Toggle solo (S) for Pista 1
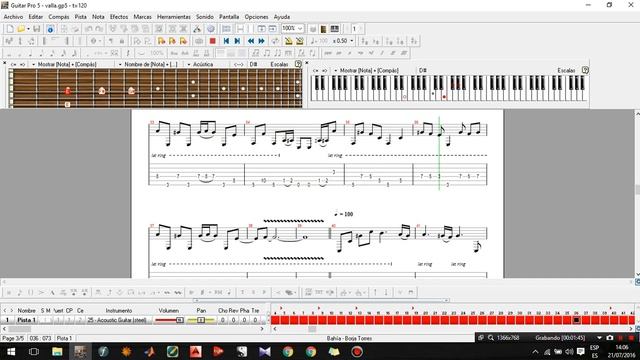Screen dimensions: 640x360 coord(43,320)
